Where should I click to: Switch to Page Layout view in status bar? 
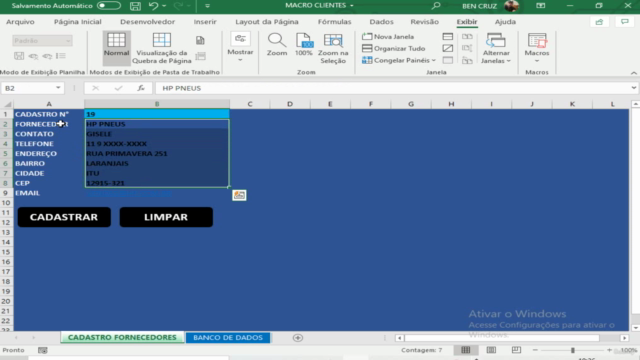pos(491,350)
